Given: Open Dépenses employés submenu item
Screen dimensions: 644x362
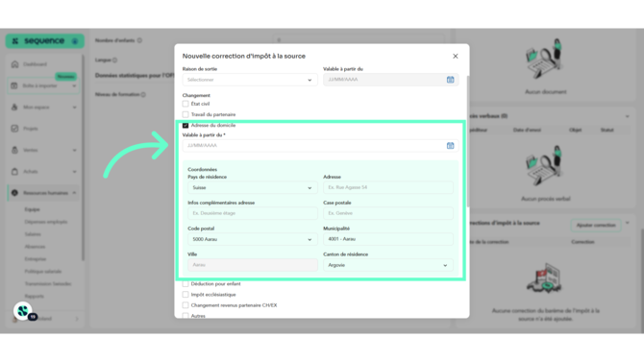Looking at the screenshot, I should click(x=45, y=222).
